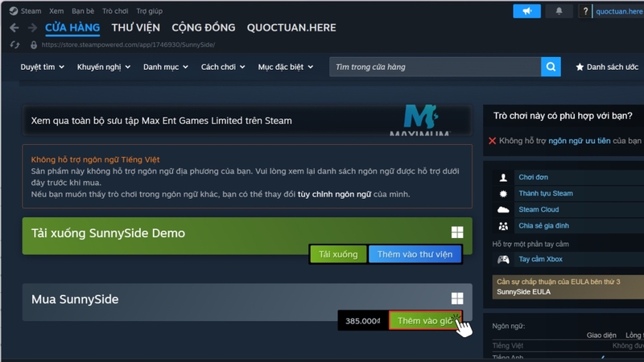
Task: Click the 385.000đ price label
Action: 363,321
